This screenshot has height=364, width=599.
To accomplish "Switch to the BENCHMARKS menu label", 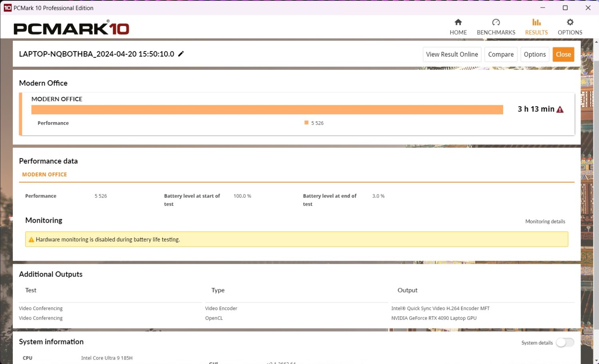I will 496,32.
